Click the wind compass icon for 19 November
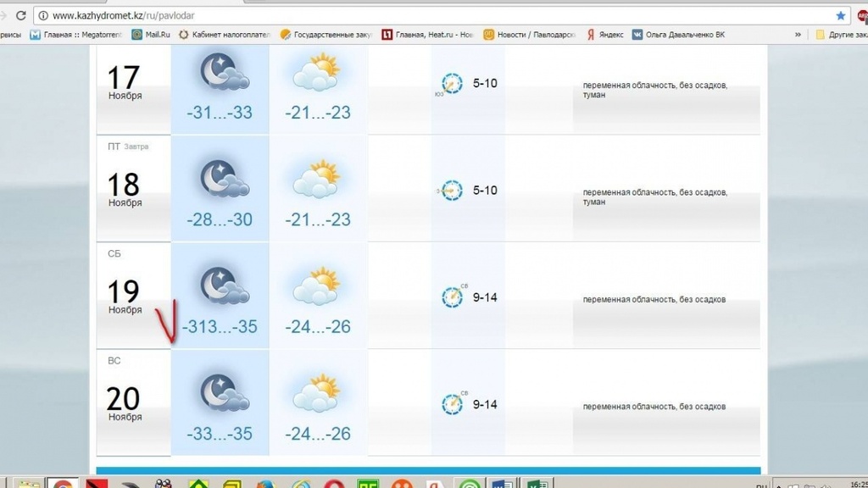The image size is (868, 488). coord(453,297)
